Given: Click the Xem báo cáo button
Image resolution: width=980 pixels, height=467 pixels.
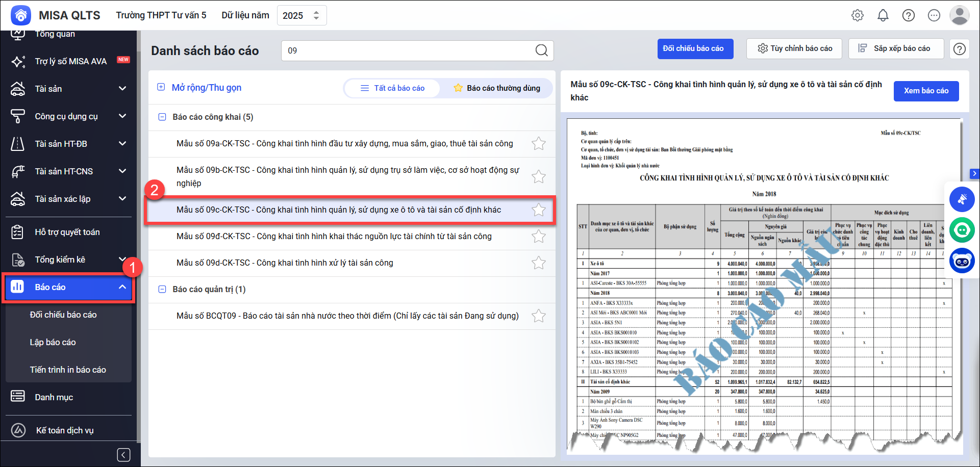Looking at the screenshot, I should pyautogui.click(x=926, y=91).
